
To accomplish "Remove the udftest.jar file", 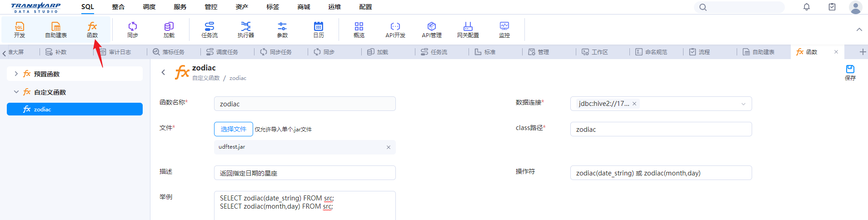I will [x=389, y=147].
